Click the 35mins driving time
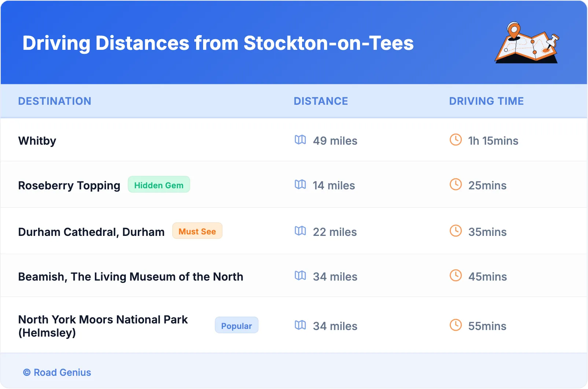Viewport: 588px width, 389px height. 487,232
